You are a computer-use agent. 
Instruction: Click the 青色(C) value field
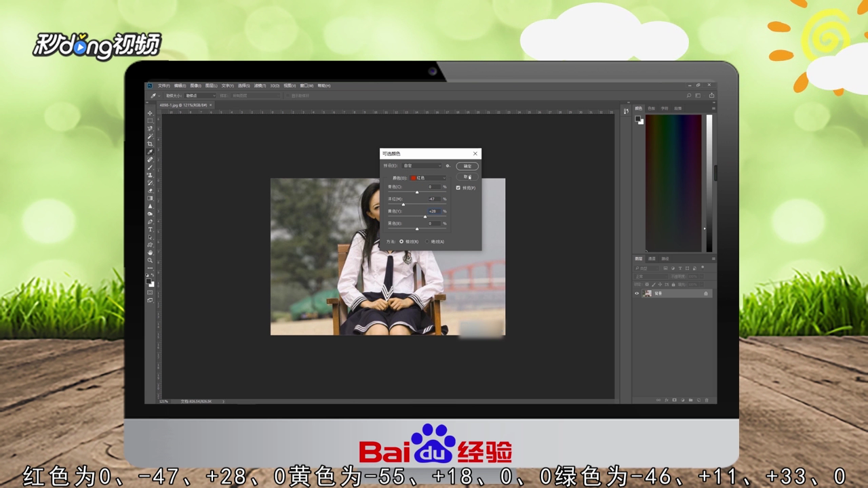tap(435, 186)
